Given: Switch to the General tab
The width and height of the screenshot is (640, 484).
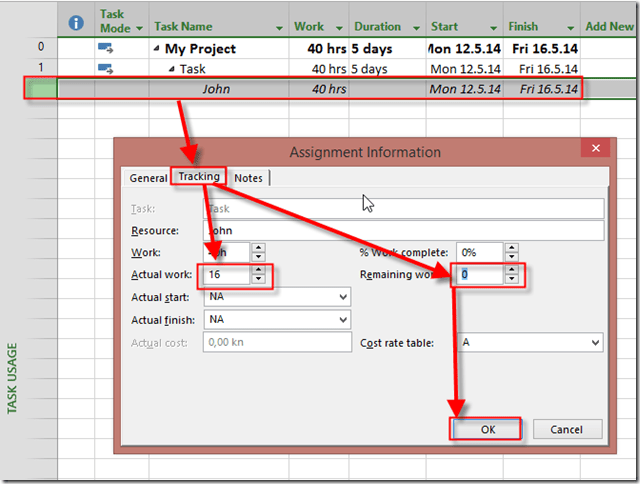Looking at the screenshot, I should click(148, 178).
